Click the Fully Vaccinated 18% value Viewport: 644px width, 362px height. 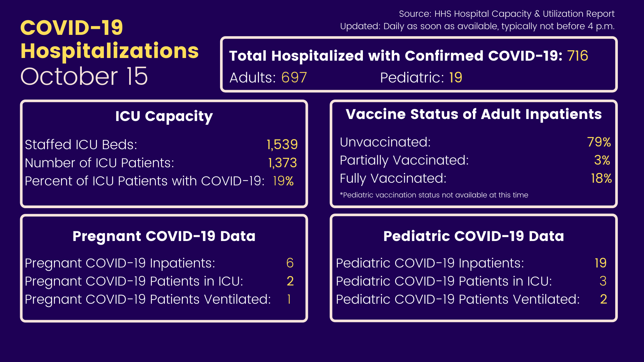point(601,178)
